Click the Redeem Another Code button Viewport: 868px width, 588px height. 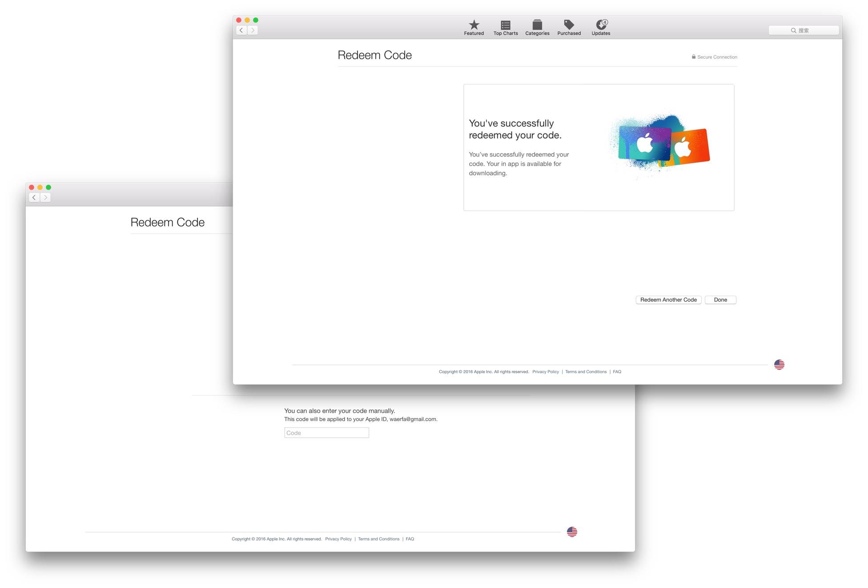(668, 300)
